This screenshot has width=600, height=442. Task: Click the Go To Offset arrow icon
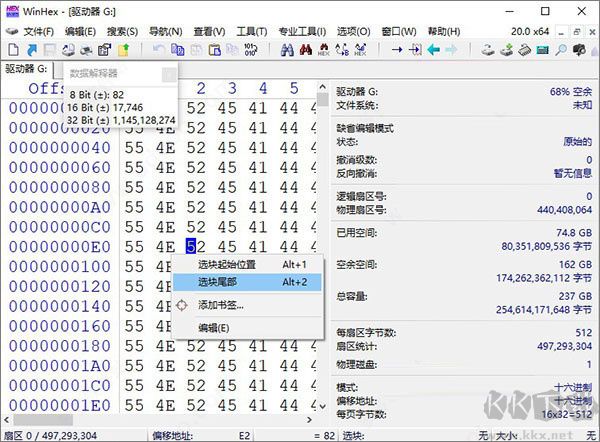tap(397, 49)
